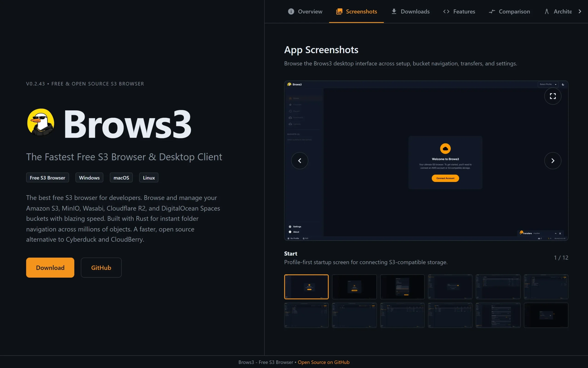Click the Windows platform tag

click(x=89, y=178)
